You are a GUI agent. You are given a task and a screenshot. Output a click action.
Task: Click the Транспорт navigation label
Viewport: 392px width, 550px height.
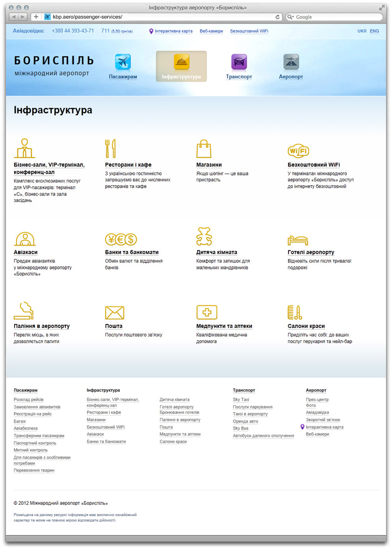(x=239, y=77)
